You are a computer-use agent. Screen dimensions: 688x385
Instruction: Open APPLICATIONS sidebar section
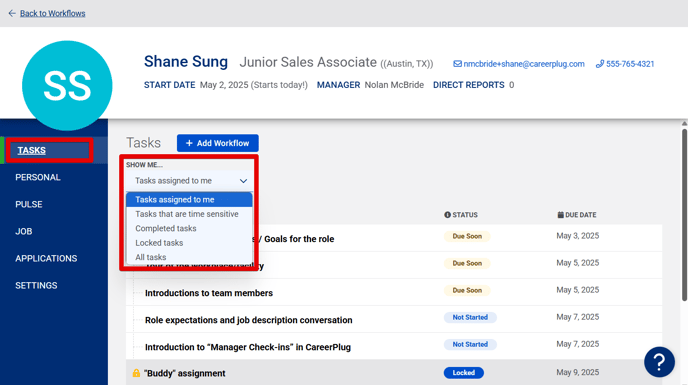46,259
